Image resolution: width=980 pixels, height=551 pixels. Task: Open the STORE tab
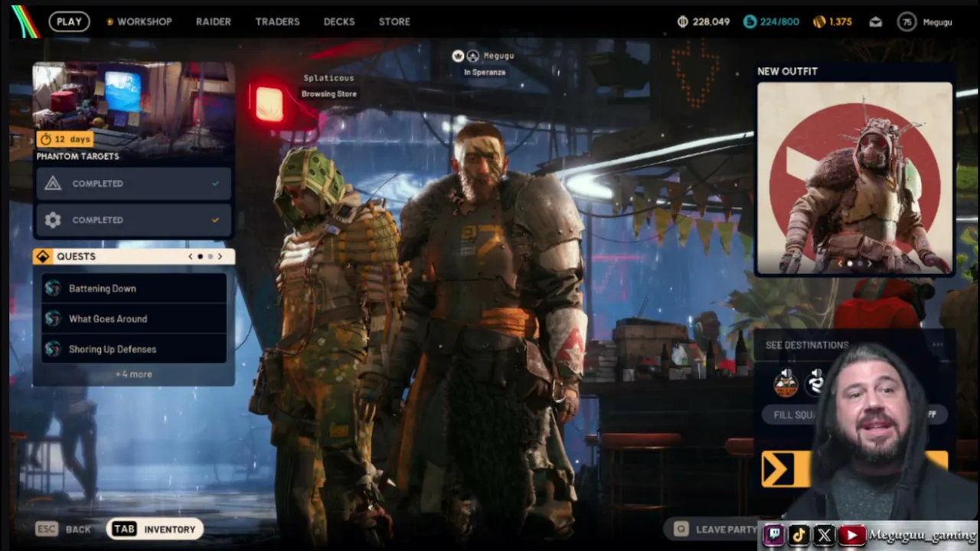394,21
